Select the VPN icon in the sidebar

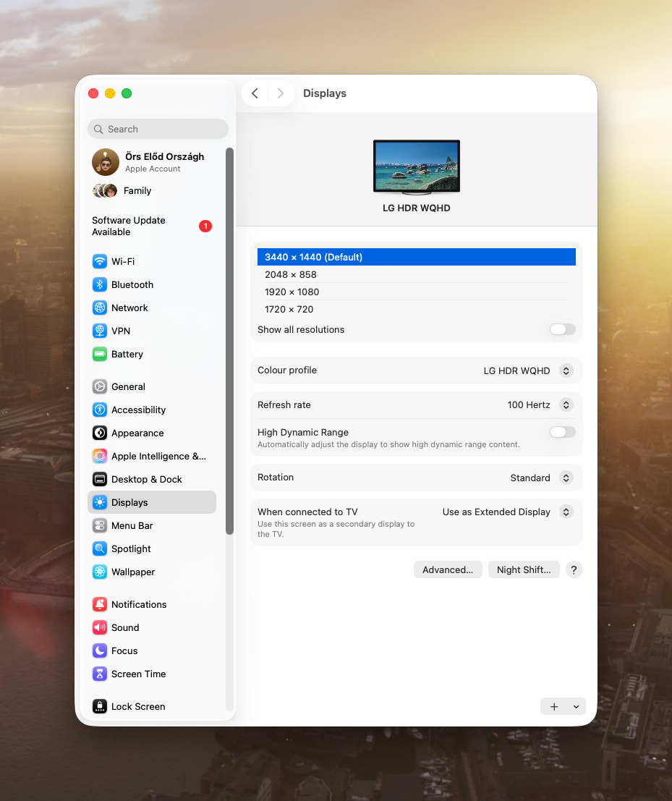(100, 331)
